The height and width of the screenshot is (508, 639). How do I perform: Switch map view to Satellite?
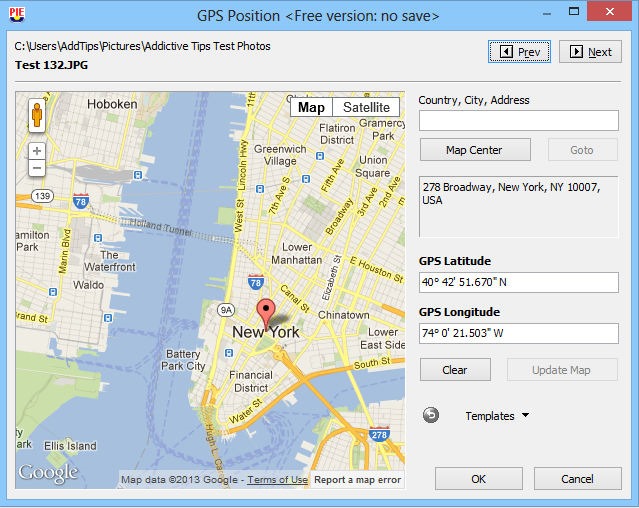366,107
